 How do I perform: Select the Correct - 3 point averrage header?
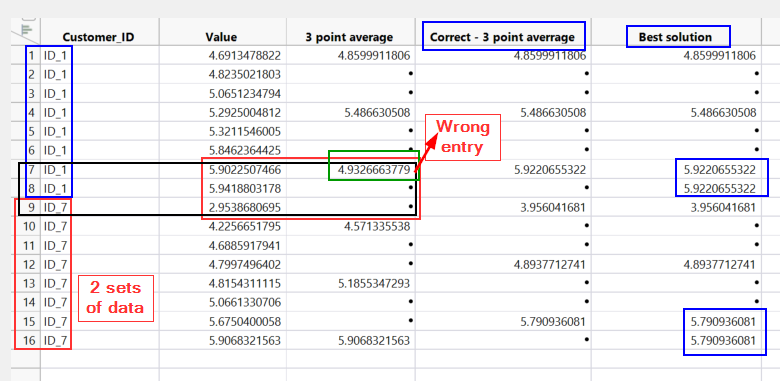pos(502,37)
